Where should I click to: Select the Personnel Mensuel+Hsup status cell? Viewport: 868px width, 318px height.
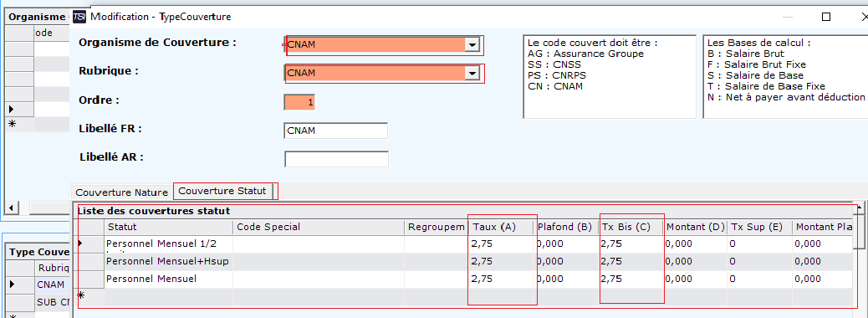coord(168,262)
